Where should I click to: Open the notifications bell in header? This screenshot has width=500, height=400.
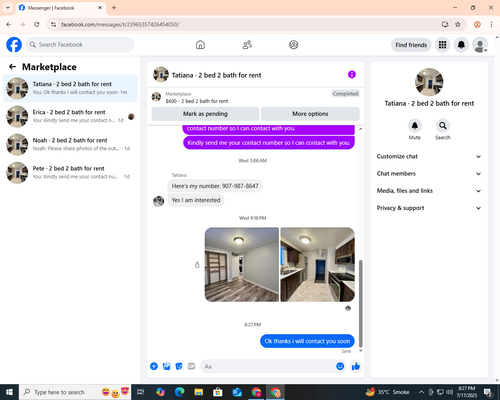point(461,45)
